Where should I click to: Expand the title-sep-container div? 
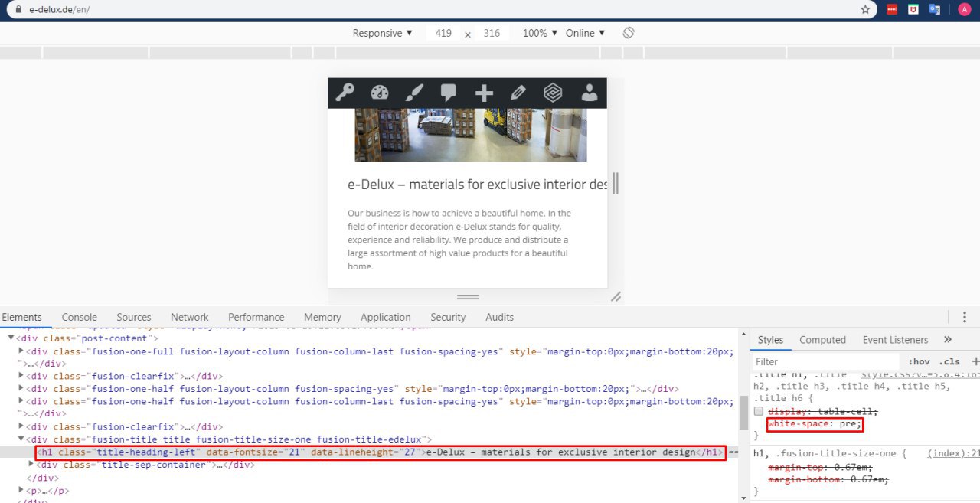tap(31, 465)
